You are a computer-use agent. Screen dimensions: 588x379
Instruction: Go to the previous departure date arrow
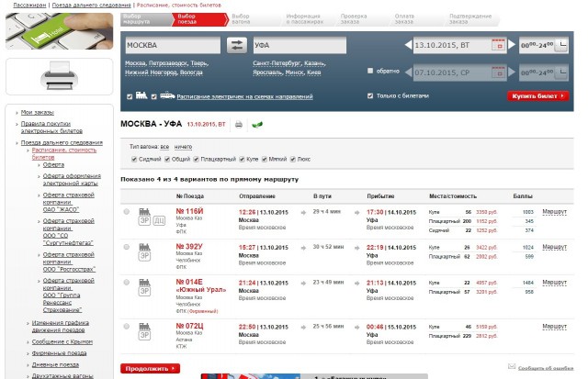pyautogui.click(x=408, y=44)
